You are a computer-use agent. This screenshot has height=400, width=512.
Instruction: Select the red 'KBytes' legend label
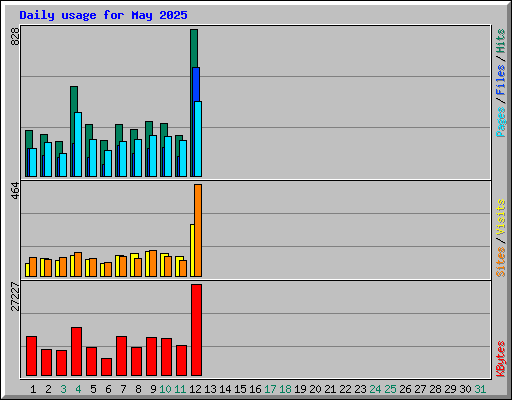[x=500, y=359]
